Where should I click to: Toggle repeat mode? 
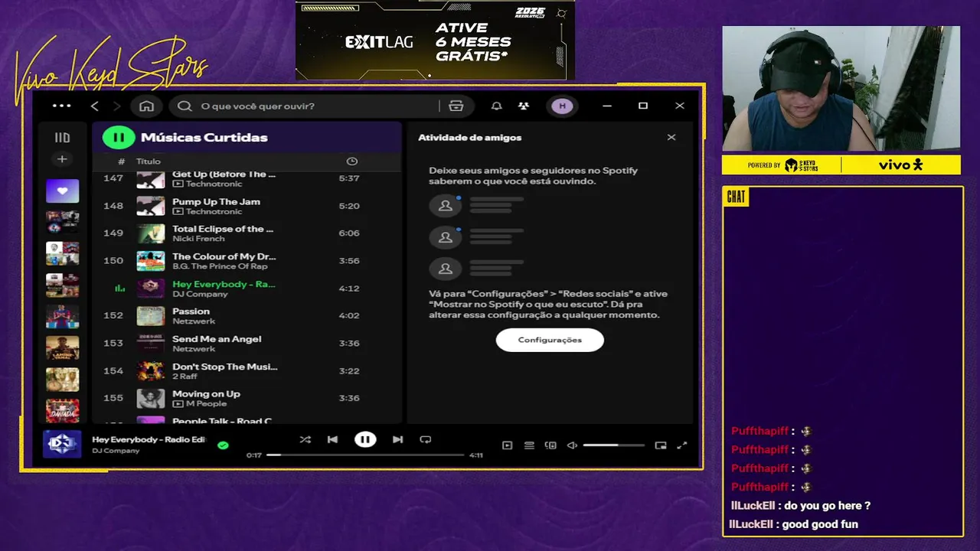[426, 439]
